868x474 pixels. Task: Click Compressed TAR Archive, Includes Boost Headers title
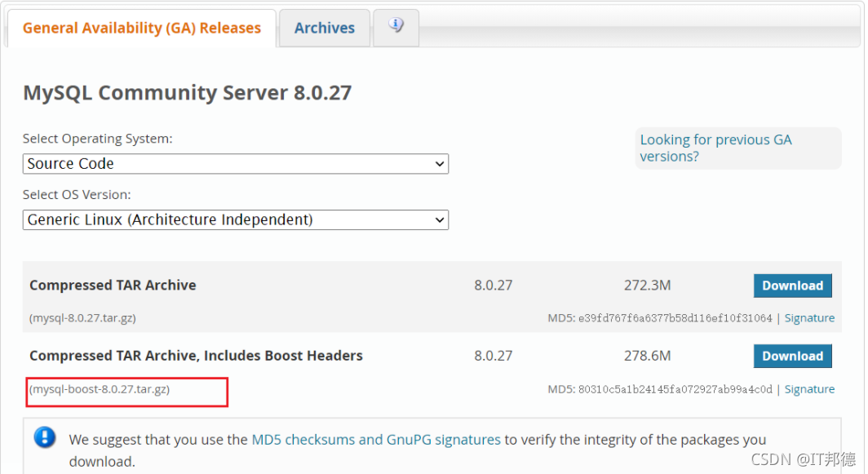196,356
